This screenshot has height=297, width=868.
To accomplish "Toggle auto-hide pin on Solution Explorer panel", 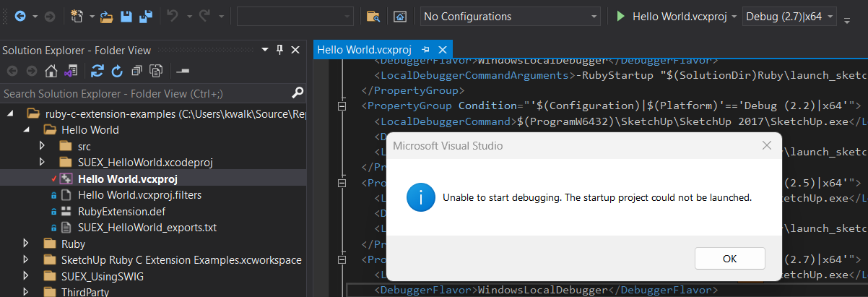I will (280, 50).
